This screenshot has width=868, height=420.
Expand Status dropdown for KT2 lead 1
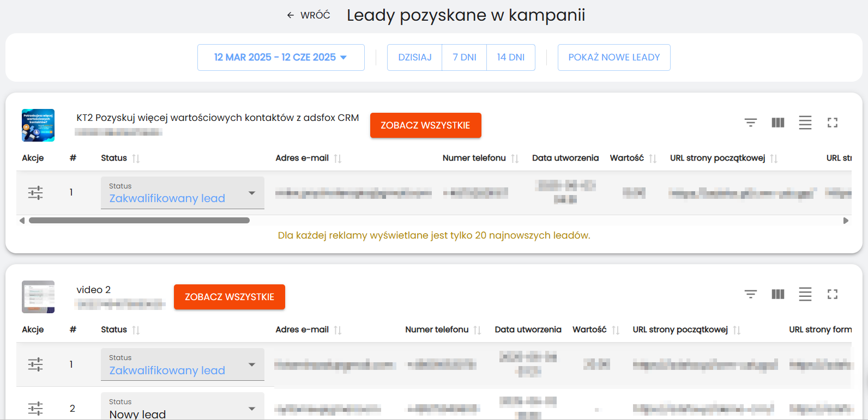[252, 193]
